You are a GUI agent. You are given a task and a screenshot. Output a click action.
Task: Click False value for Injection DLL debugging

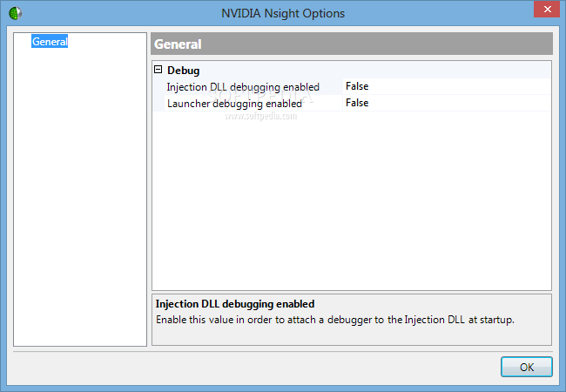[447, 86]
